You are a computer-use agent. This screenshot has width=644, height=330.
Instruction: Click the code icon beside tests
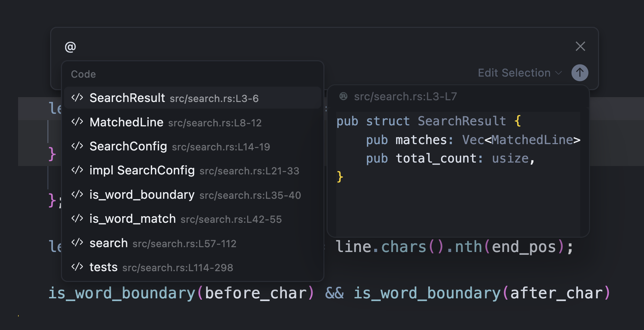pos(77,267)
